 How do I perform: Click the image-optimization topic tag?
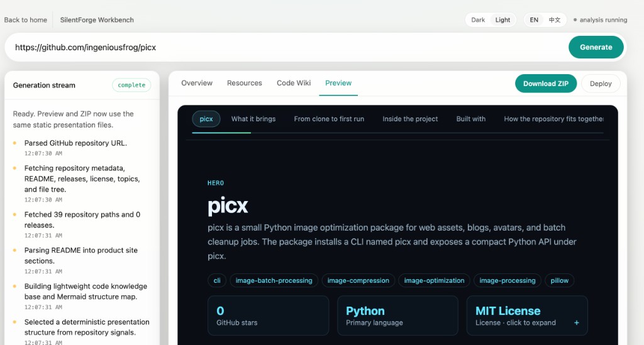coord(434,281)
